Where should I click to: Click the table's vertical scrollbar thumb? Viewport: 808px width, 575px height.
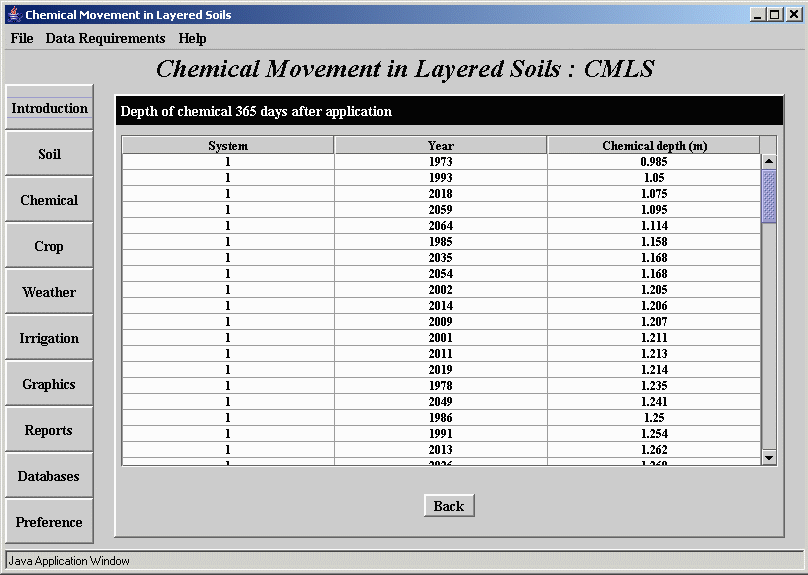pos(769,196)
